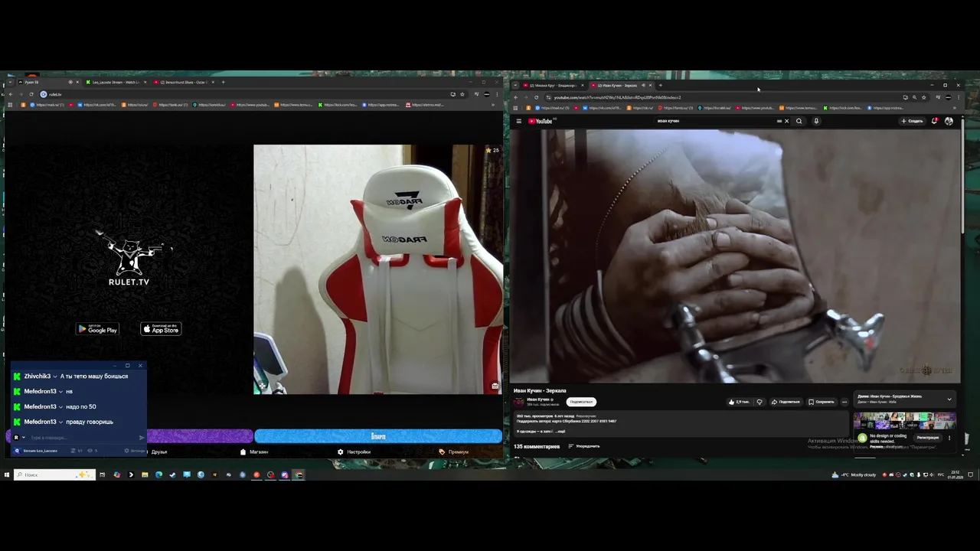The image size is (980, 551).
Task: Open the YouTube hamburger guide menu
Action: [x=518, y=121]
